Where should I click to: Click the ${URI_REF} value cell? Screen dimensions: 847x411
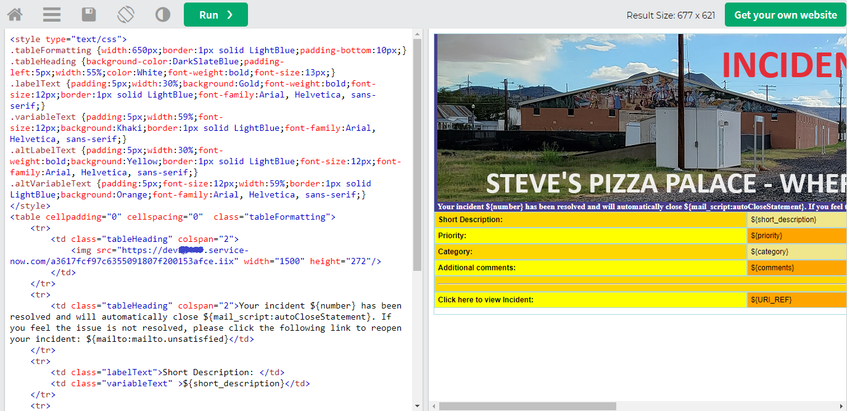tap(797, 300)
